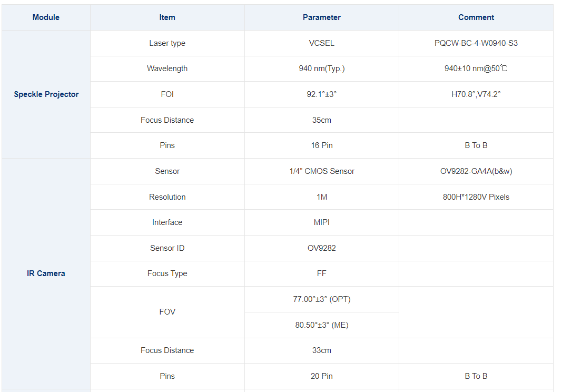Screen dimensions: 562x392
Task: Click the 77.00°±3° (OPT) FOV value
Action: [x=321, y=299]
